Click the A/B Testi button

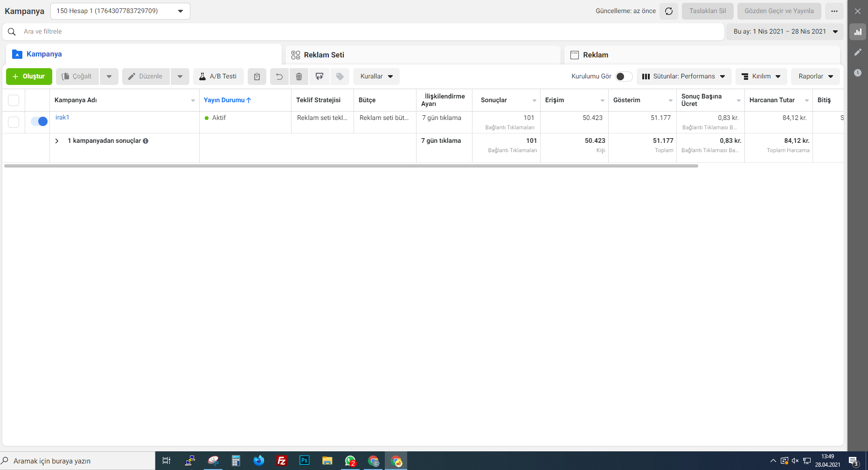[x=218, y=77]
